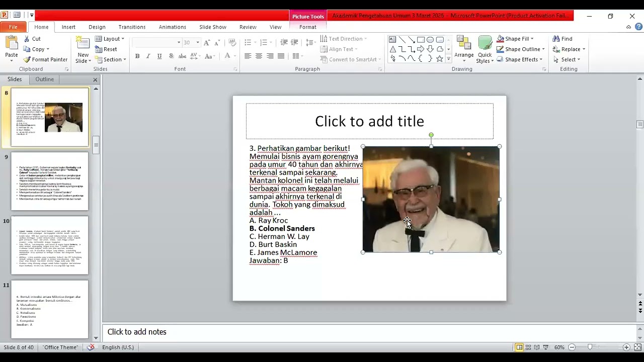644x362 pixels.
Task: Click the spell check status icon
Action: (x=91, y=347)
